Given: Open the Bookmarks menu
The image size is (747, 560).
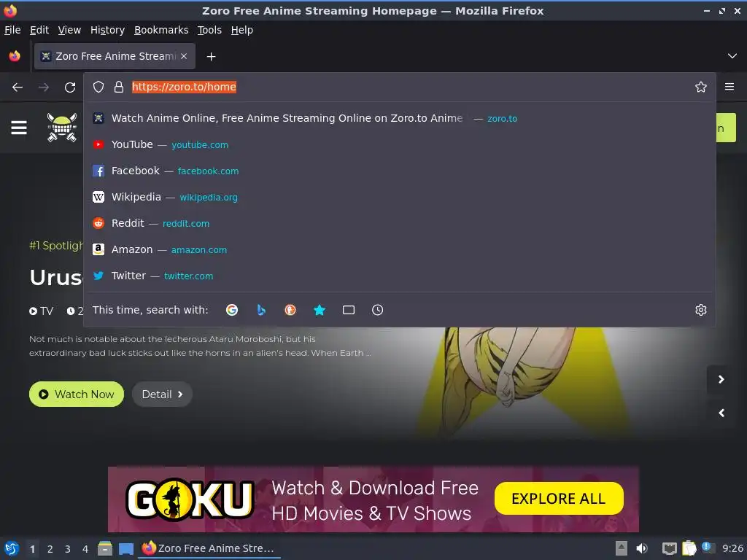Looking at the screenshot, I should [161, 30].
